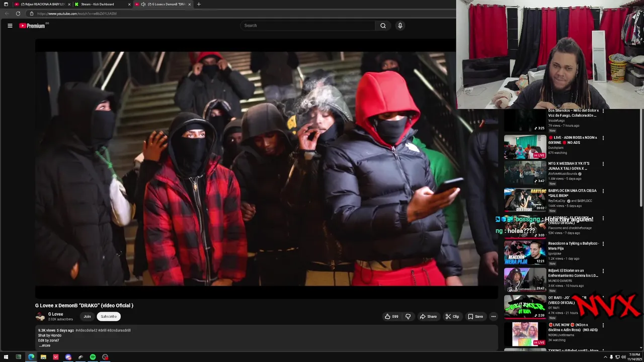The image size is (644, 362).
Task: Open Windows Start menu
Action: tap(6, 357)
